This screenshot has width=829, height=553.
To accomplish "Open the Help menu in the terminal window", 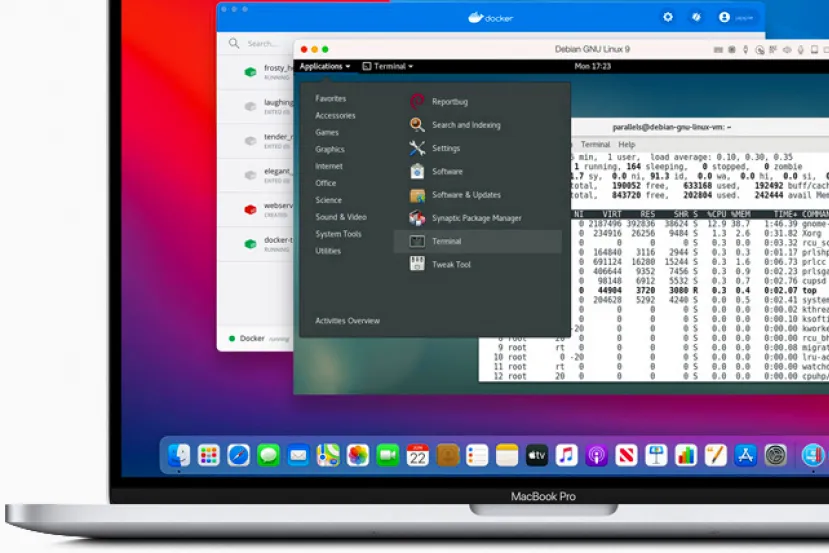I will (x=627, y=144).
